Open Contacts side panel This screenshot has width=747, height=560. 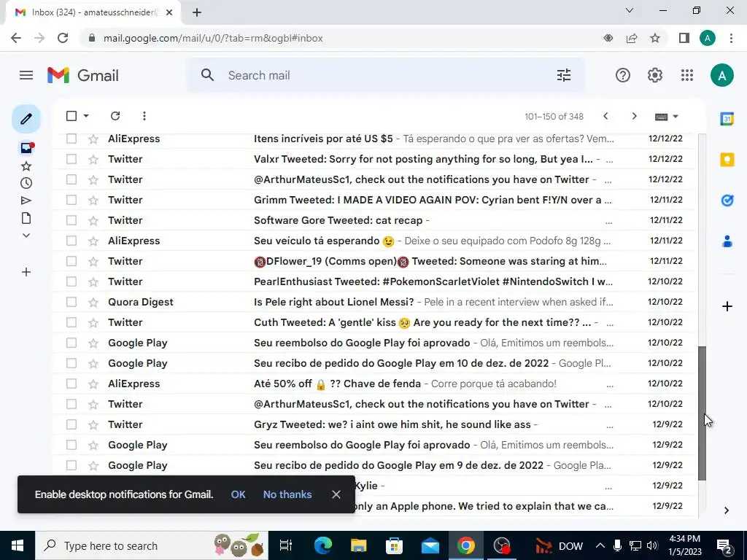[727, 241]
